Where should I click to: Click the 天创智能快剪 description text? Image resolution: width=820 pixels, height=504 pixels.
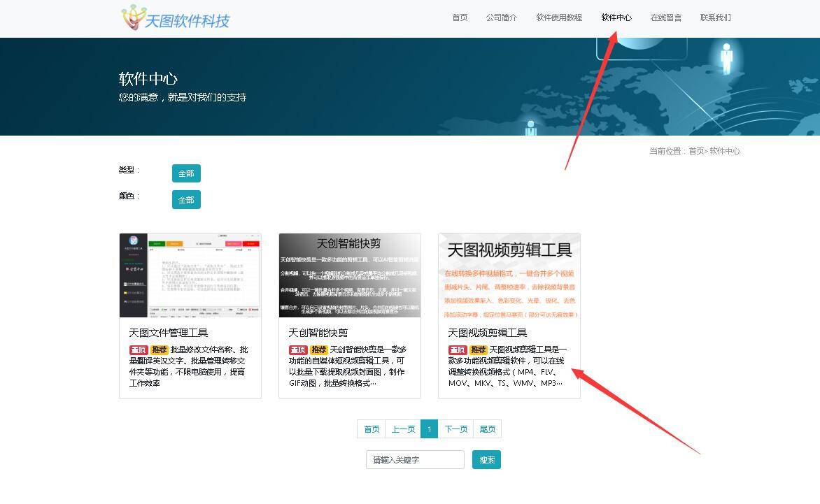point(348,366)
